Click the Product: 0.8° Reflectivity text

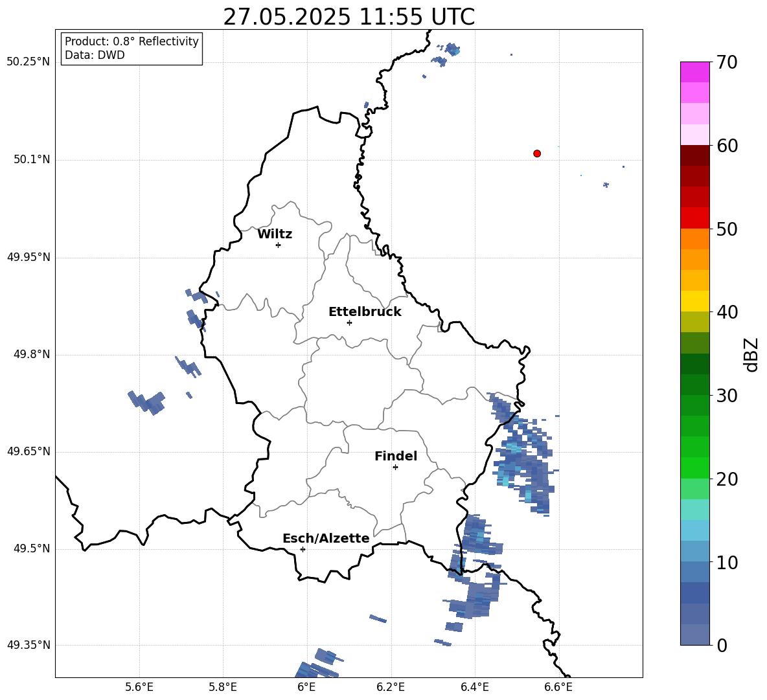pyautogui.click(x=132, y=41)
